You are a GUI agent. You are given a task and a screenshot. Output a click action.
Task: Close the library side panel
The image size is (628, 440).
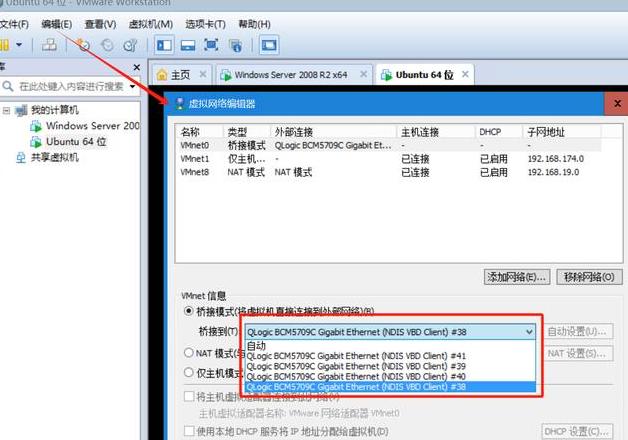pyautogui.click(x=137, y=67)
